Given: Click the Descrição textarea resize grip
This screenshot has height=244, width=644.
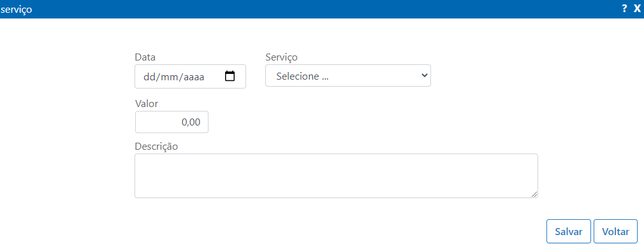Looking at the screenshot, I should point(534,194).
